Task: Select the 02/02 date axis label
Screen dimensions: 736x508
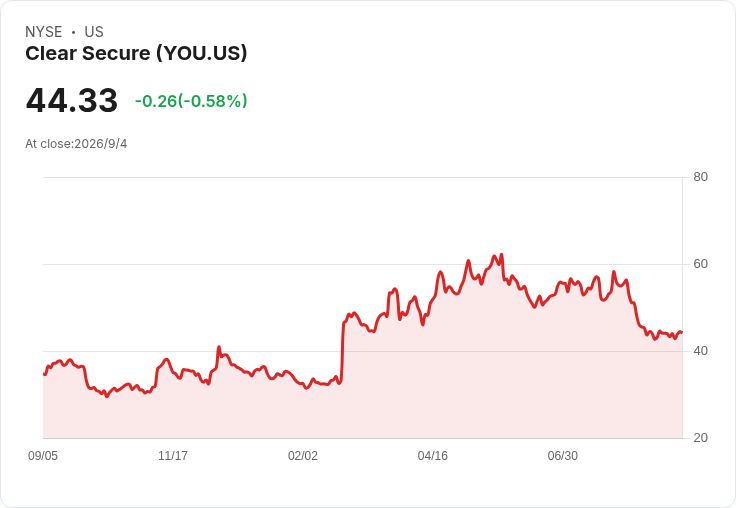Action: (x=303, y=455)
